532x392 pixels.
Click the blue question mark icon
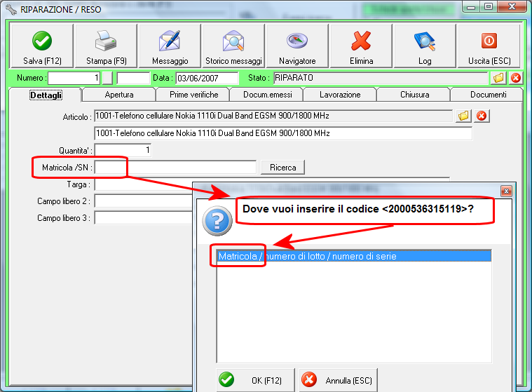tap(217, 221)
